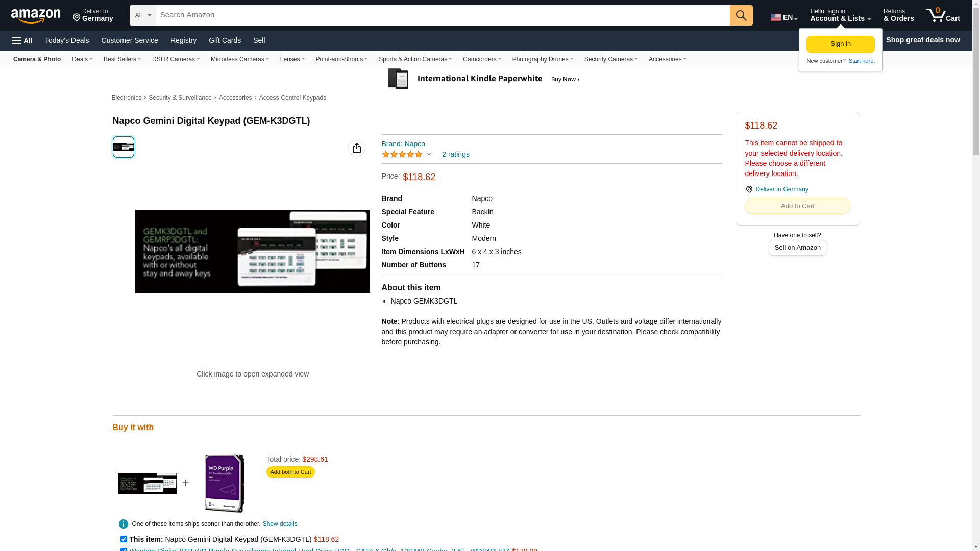The image size is (980, 551).
Task: Open Account & Lists dropdown
Action: [x=840, y=15]
